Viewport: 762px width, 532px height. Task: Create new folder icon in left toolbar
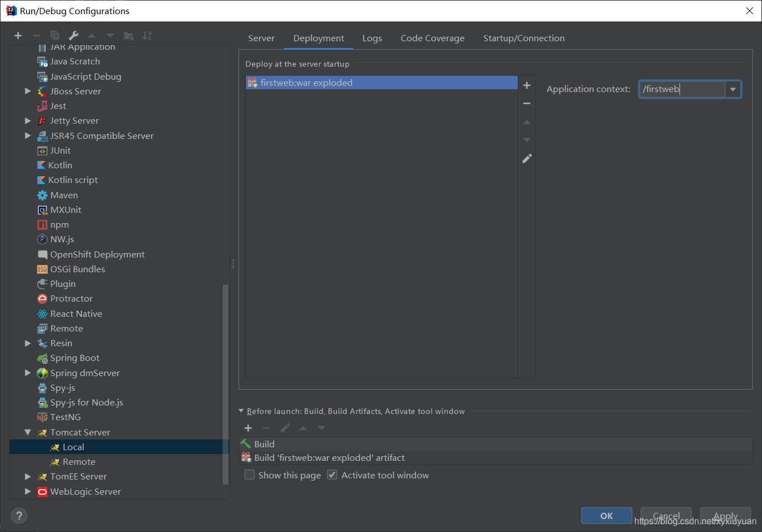[129, 36]
